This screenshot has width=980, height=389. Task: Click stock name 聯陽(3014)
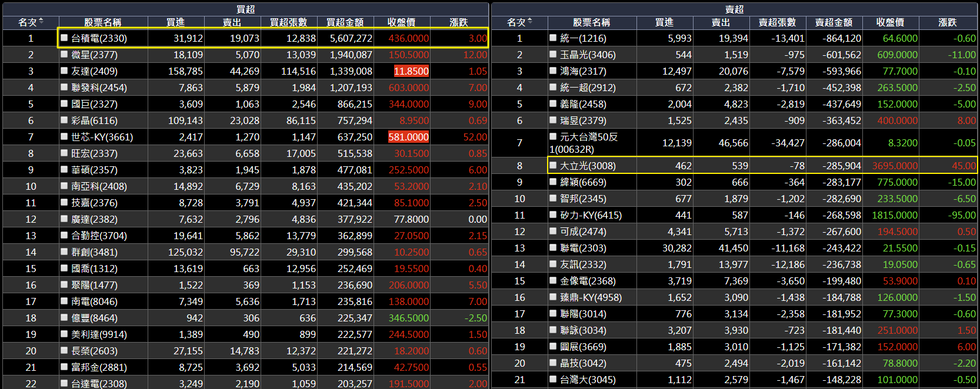(x=583, y=314)
